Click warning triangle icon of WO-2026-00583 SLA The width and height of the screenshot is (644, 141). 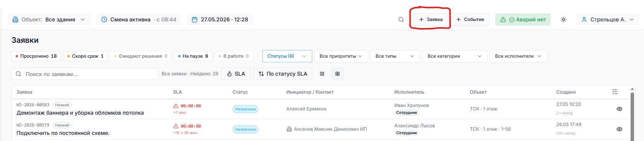tap(176, 106)
